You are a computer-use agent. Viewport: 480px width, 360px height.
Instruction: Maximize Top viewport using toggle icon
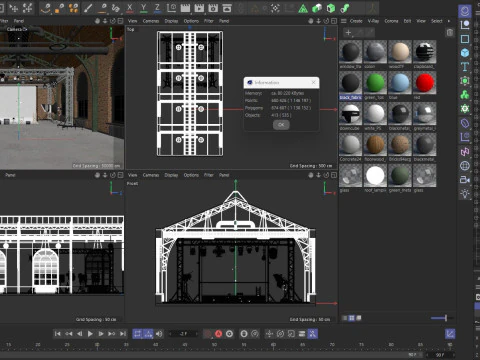tap(334, 21)
